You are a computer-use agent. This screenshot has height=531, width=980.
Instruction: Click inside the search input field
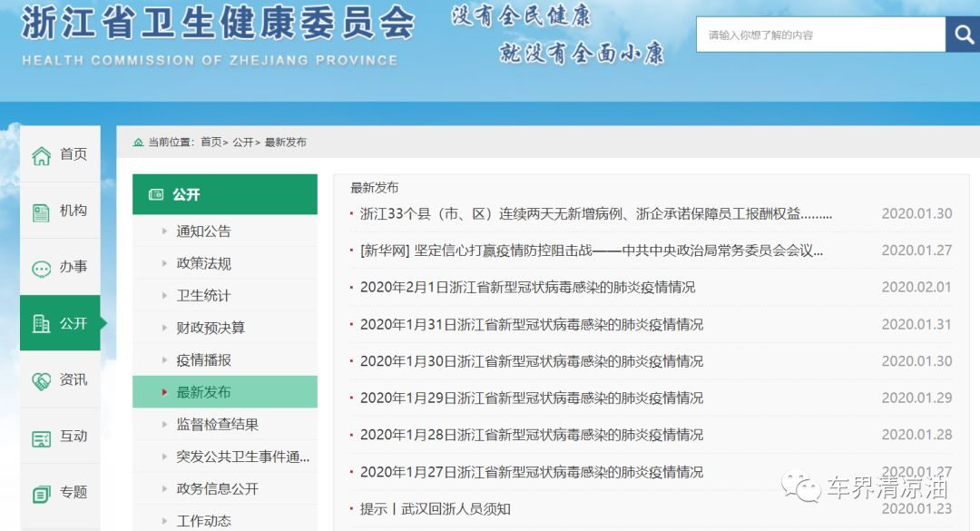click(x=820, y=34)
